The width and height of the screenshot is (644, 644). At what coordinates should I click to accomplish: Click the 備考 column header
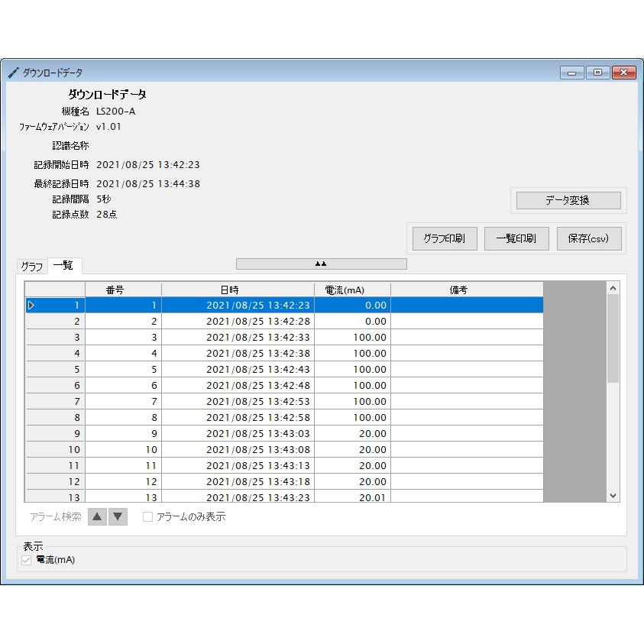[467, 290]
